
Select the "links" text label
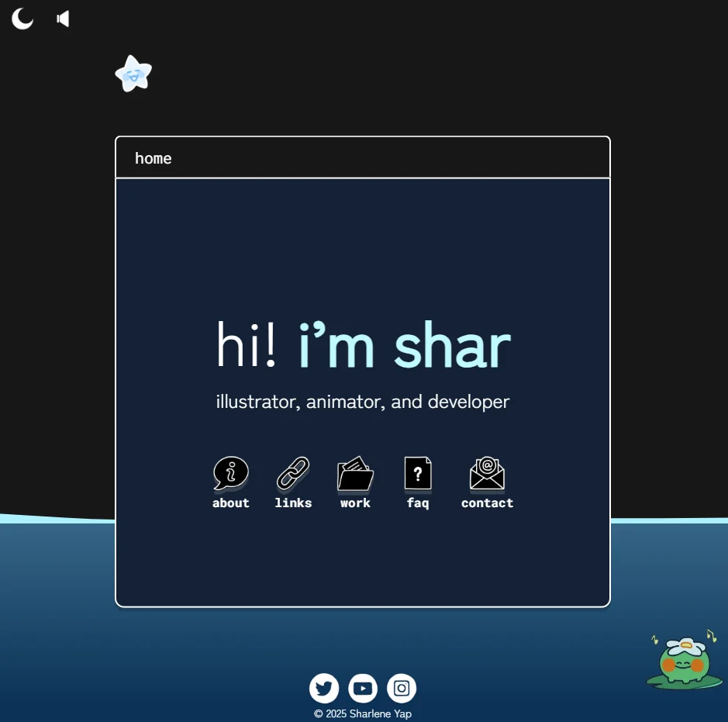(x=293, y=503)
